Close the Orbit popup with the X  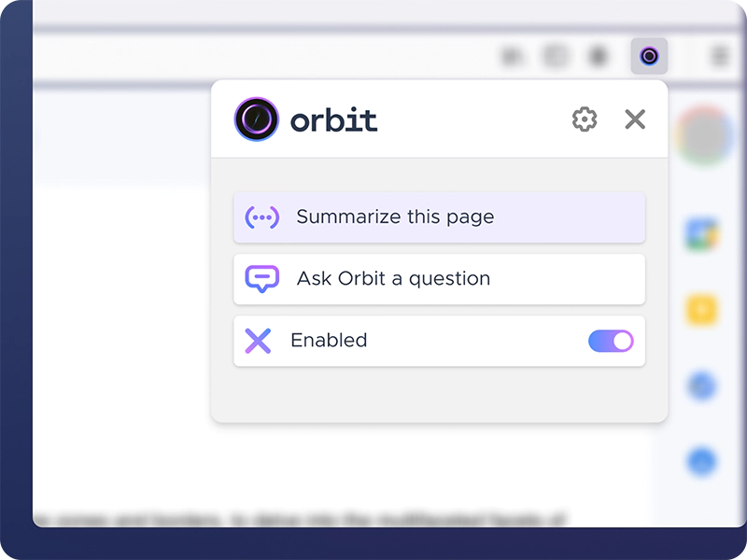(x=635, y=119)
